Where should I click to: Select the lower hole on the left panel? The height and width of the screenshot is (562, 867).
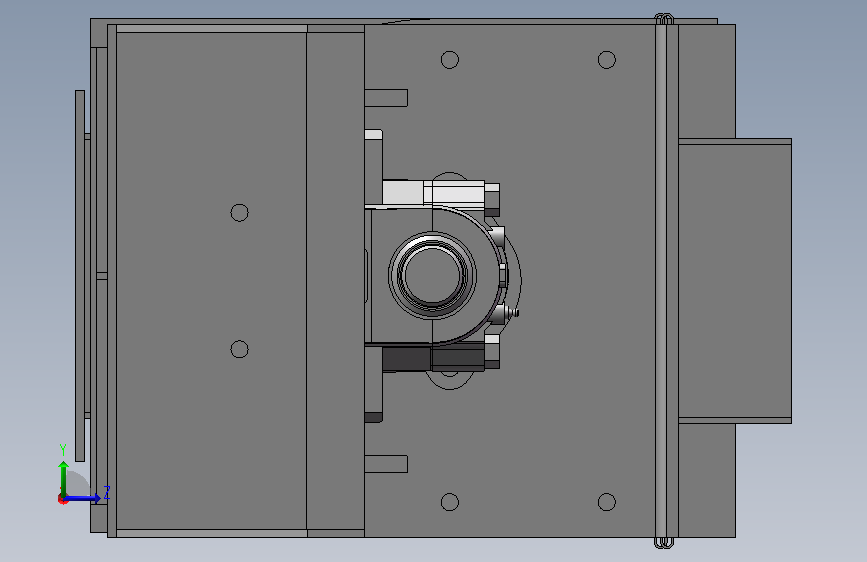pyautogui.click(x=239, y=349)
